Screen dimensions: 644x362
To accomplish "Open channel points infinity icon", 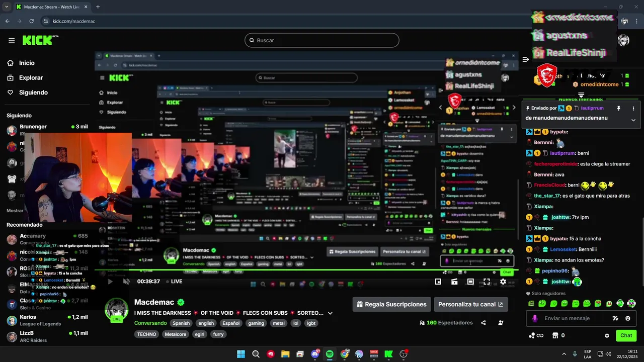I will pyautogui.click(x=536, y=335).
